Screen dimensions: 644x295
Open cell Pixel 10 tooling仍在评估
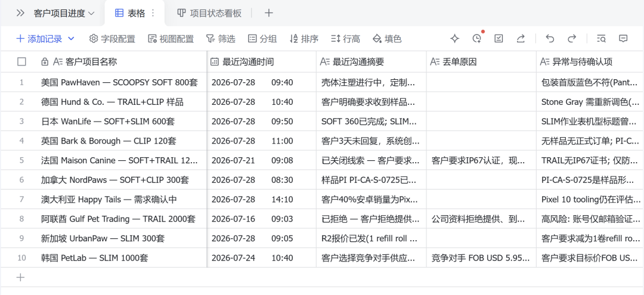tap(590, 199)
